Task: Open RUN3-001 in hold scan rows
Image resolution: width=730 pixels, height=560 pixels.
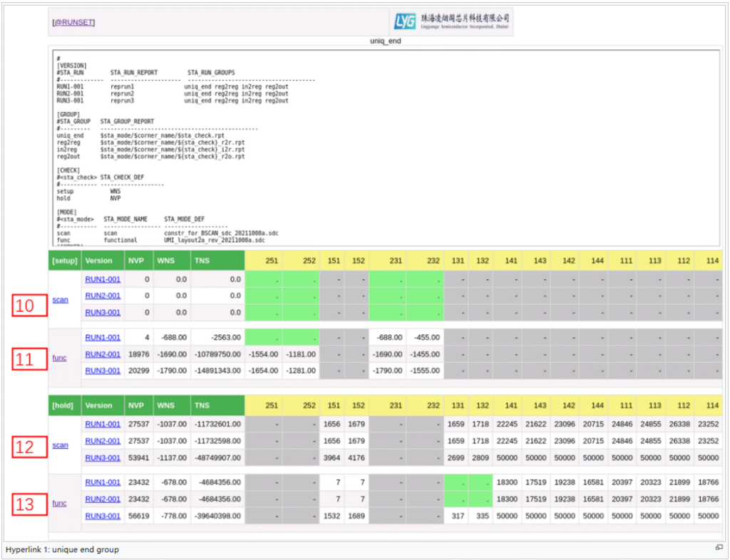Action: pos(103,457)
